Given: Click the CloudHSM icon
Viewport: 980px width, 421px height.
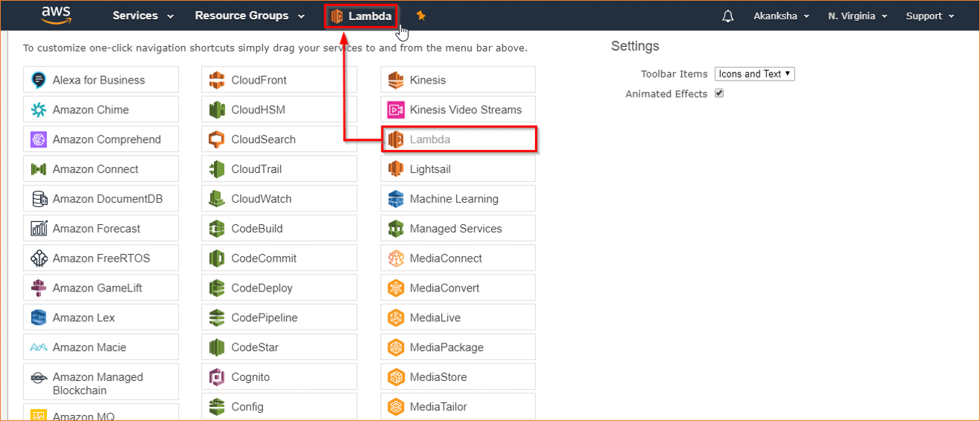Looking at the screenshot, I should point(217,110).
